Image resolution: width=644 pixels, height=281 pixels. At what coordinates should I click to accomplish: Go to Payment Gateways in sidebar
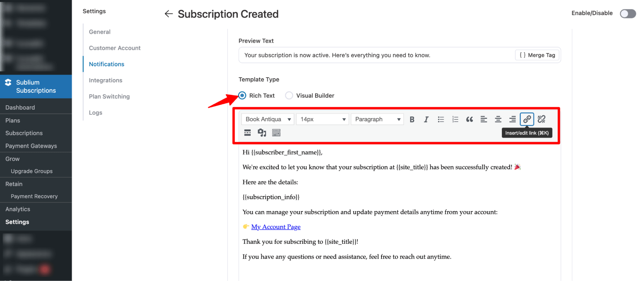click(x=31, y=146)
